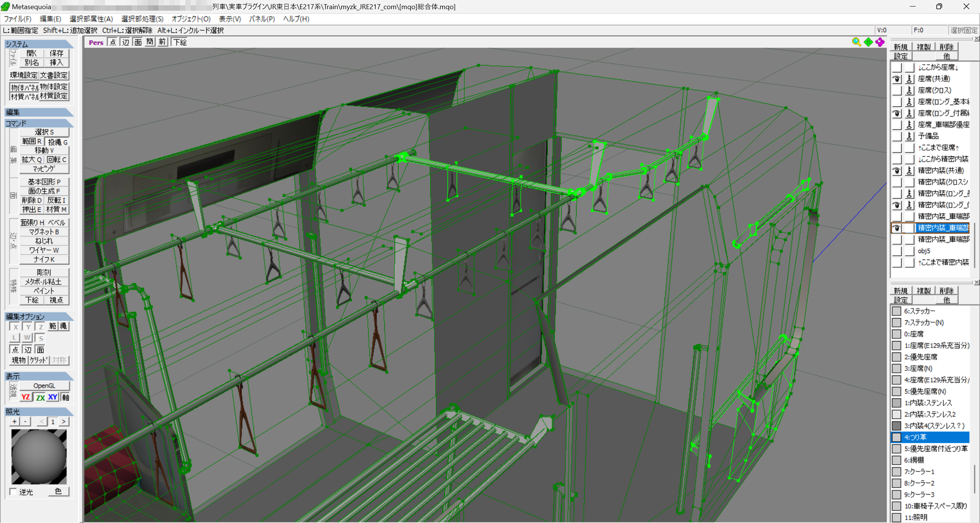980x523 pixels.
Task: Toggle point display button in viewport header
Action: coord(112,42)
